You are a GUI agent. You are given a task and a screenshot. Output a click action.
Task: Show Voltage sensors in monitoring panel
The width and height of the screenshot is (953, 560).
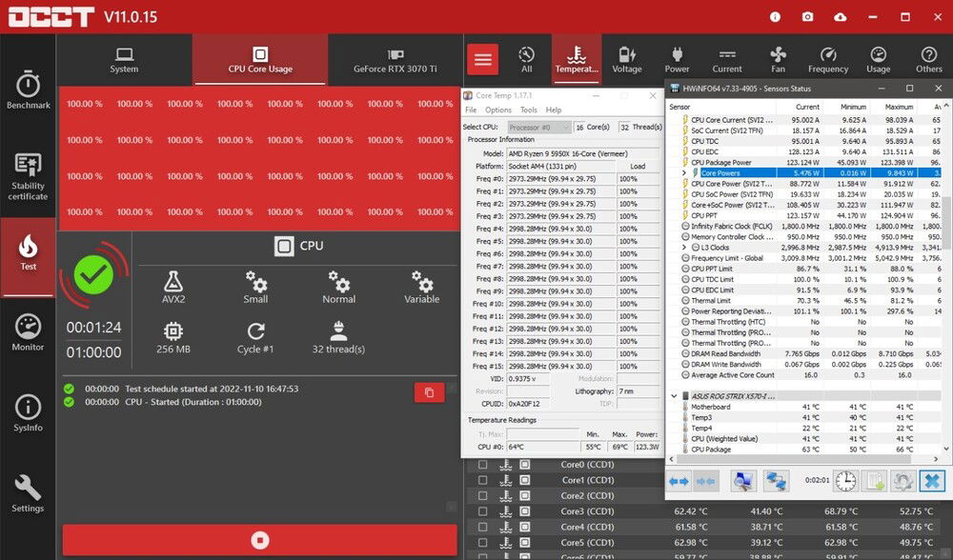coord(626,60)
